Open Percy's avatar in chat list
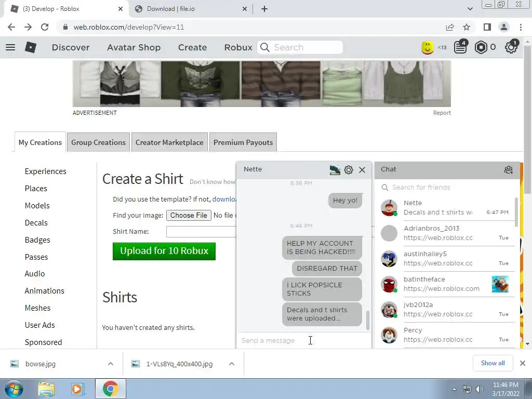Image resolution: width=532 pixels, height=399 pixels. pyautogui.click(x=389, y=335)
